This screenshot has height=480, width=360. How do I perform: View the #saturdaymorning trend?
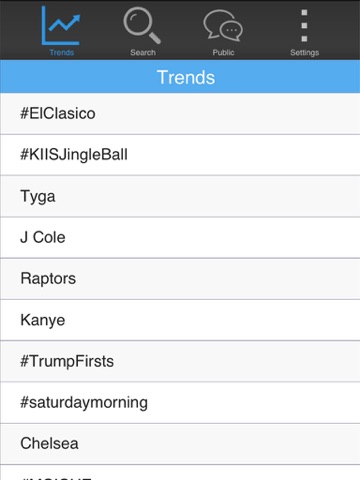click(180, 403)
